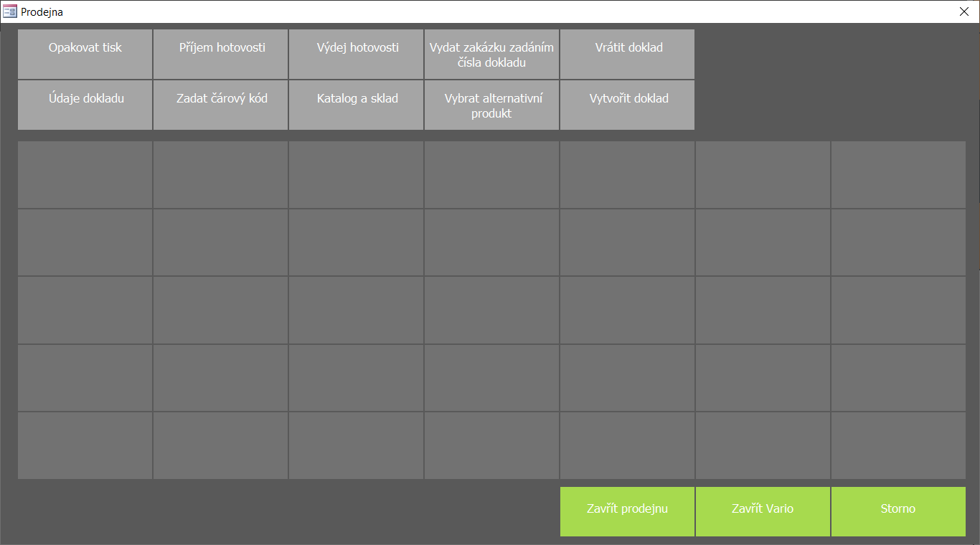The width and height of the screenshot is (980, 545).
Task: Choose Vrátit doklad
Action: pos(627,54)
